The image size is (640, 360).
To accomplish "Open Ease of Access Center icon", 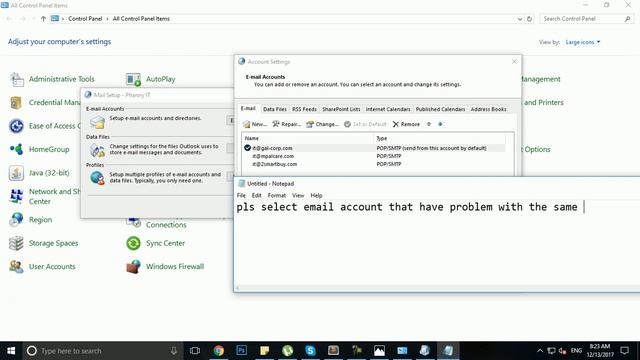I will pos(16,126).
